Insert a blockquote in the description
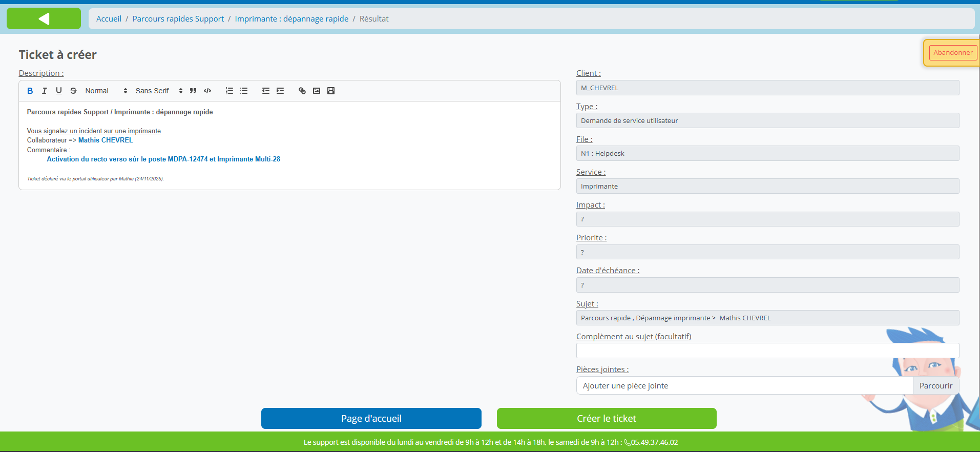 pos(193,91)
